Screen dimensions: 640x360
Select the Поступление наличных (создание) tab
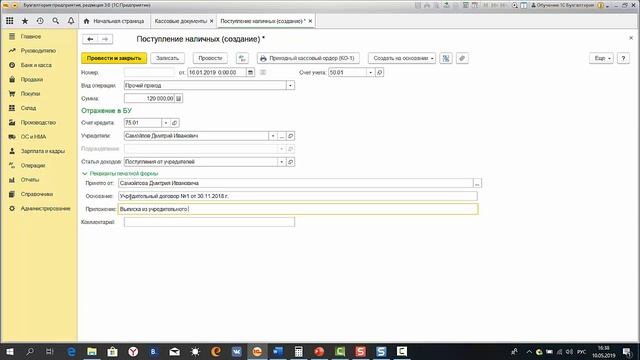(x=263, y=21)
